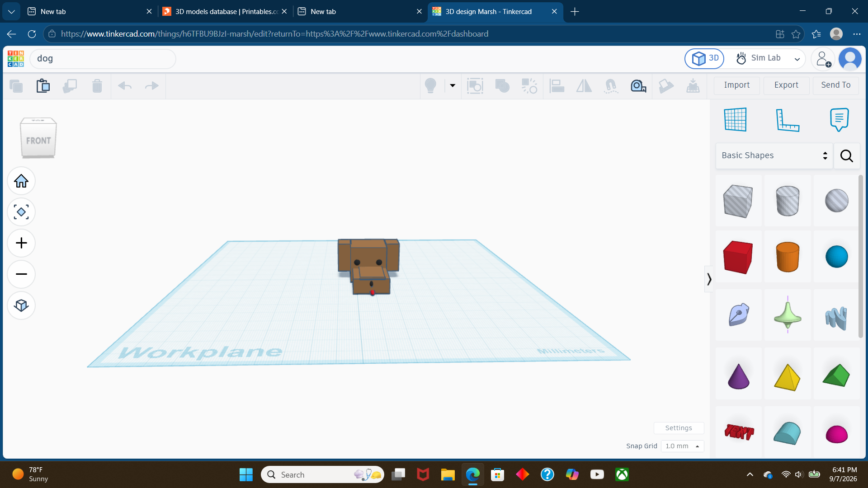This screenshot has height=488, width=868.
Task: Pick the blue Sphere shape
Action: pyautogui.click(x=837, y=257)
